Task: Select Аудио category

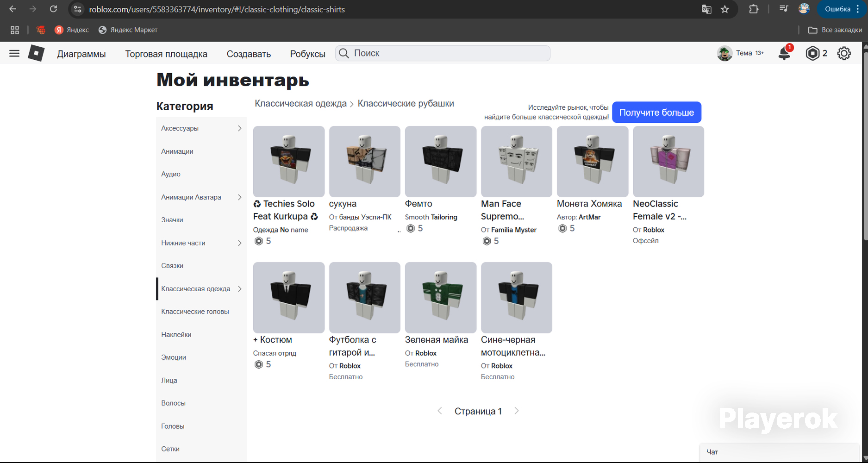Action: (201, 174)
